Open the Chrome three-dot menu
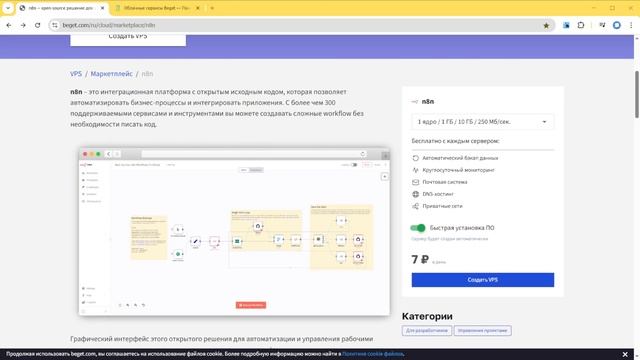This screenshot has height=360, width=640. coord(631,25)
